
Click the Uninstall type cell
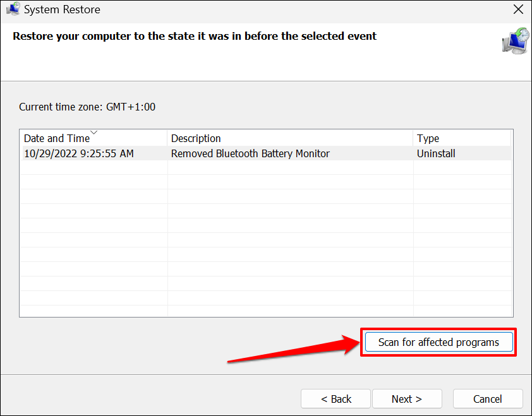[436, 153]
